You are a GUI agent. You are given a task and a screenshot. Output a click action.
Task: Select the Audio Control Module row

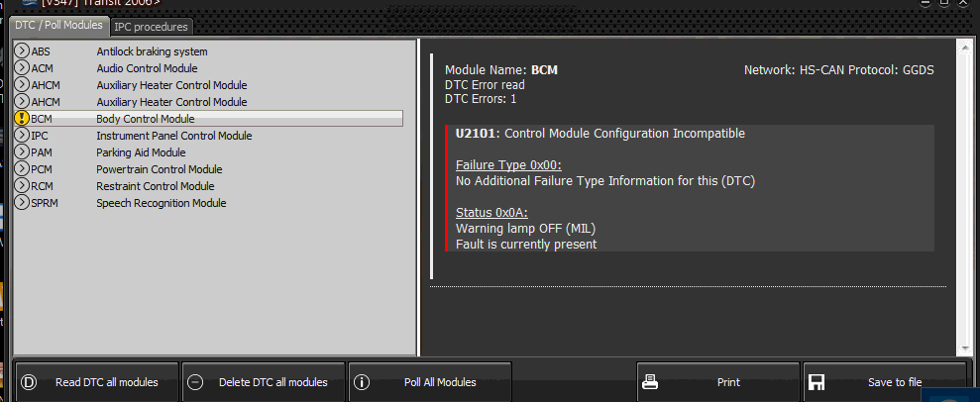tap(147, 68)
